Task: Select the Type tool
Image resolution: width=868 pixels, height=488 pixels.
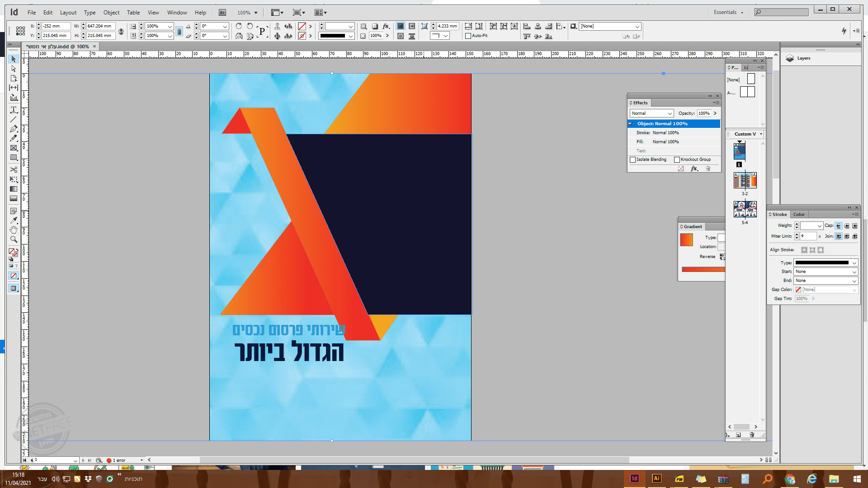Action: point(14,110)
